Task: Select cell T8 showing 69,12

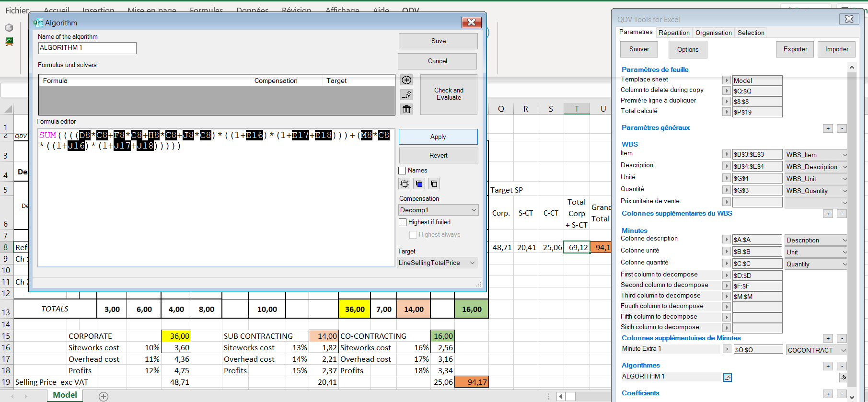Action: 577,247
